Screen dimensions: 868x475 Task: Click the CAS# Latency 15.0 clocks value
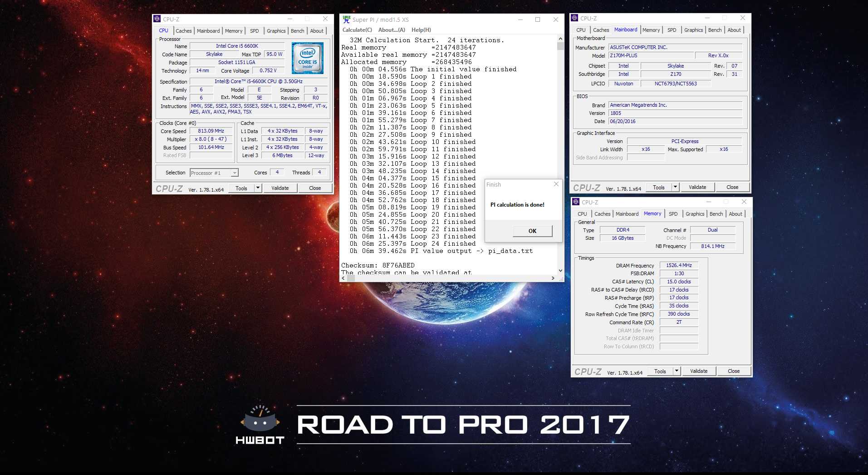[x=679, y=282]
